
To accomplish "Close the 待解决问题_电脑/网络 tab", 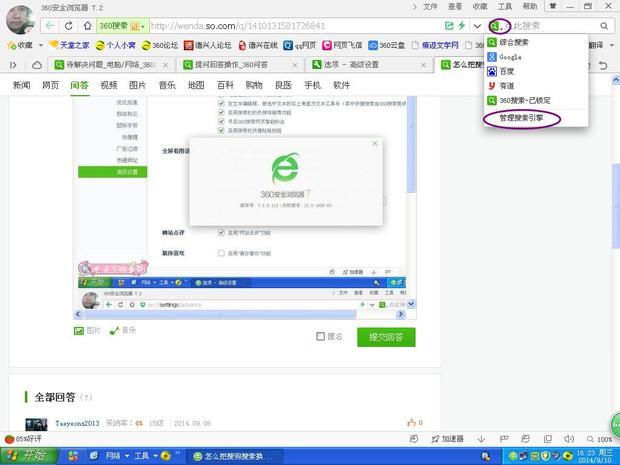I will click(x=166, y=65).
